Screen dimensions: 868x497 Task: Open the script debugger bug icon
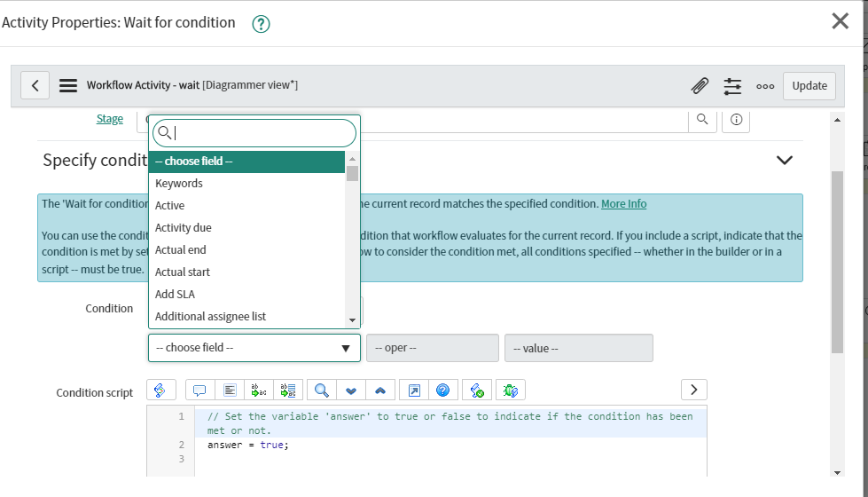pyautogui.click(x=511, y=390)
